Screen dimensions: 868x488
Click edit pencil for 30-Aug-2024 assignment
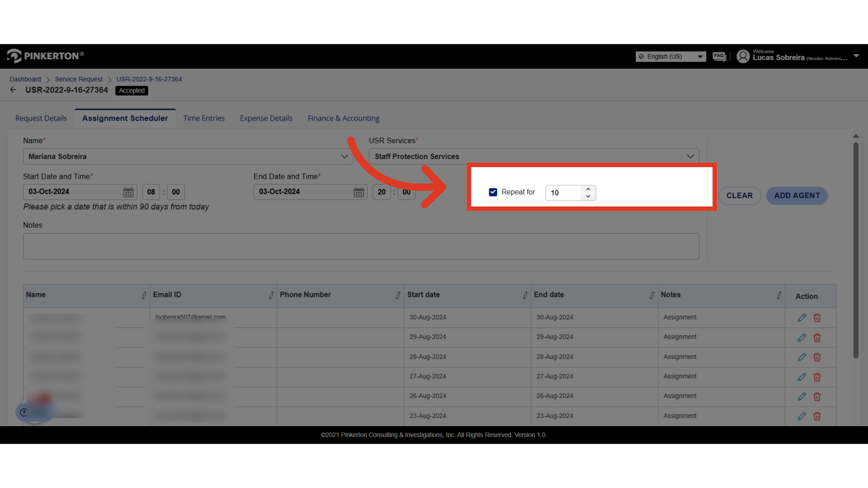coord(802,318)
